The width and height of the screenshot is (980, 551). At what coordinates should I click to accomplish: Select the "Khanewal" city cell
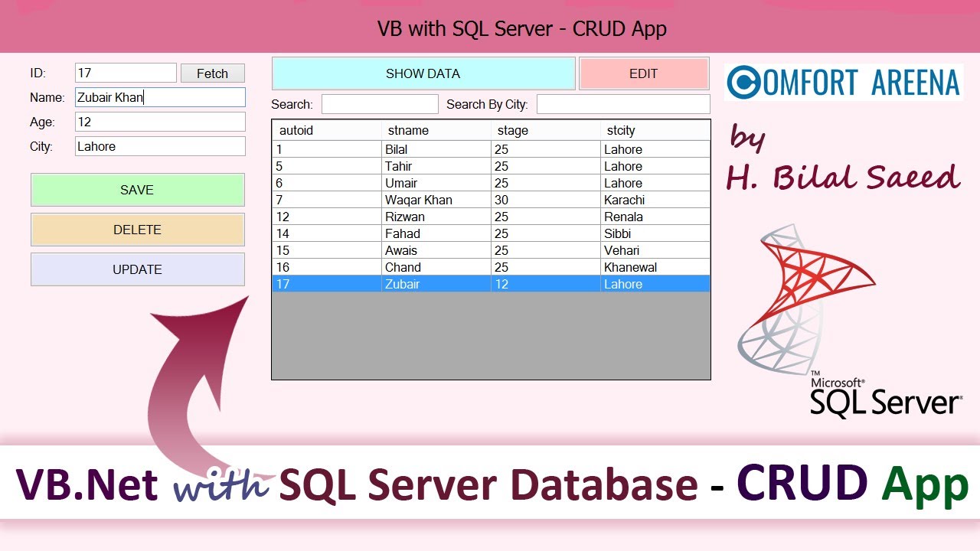pyautogui.click(x=655, y=267)
